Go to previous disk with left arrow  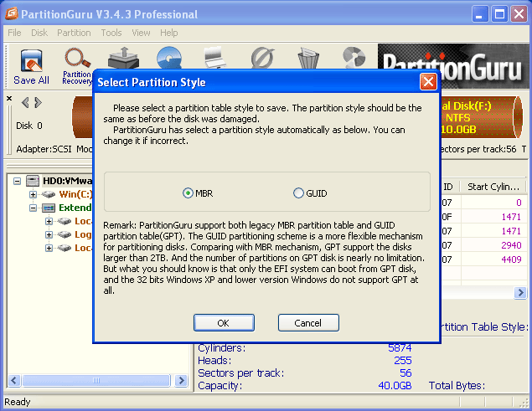pyautogui.click(x=25, y=102)
